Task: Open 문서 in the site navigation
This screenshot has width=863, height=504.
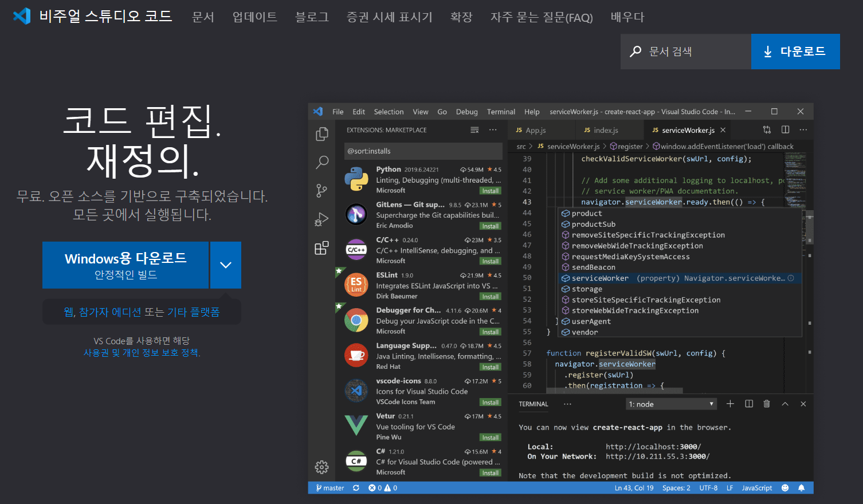Action: [x=203, y=17]
